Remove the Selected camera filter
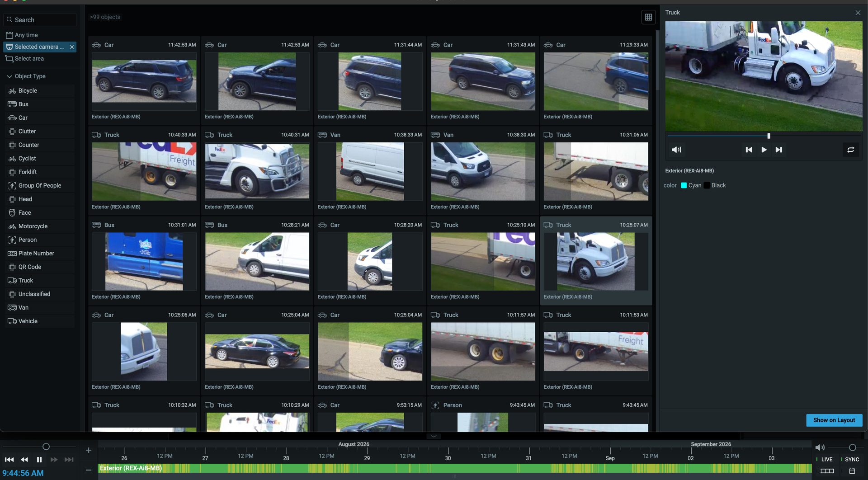 [71, 47]
